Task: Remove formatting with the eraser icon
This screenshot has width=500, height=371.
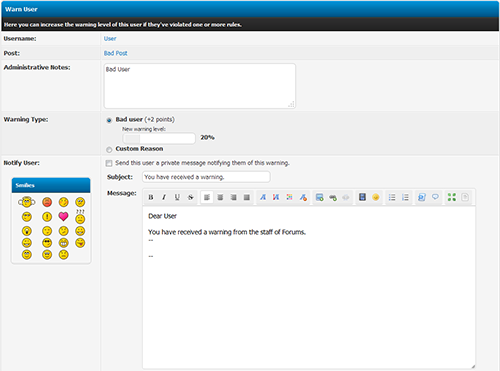Action: pos(303,197)
